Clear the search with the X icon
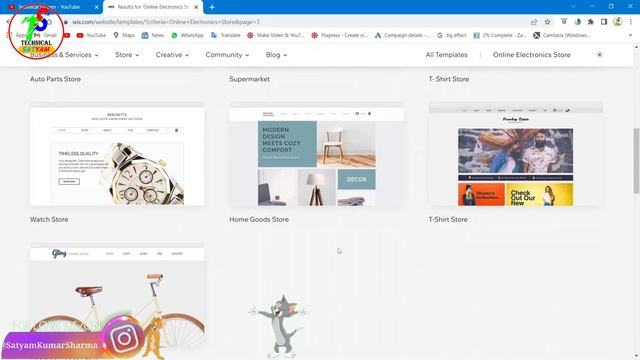The image size is (640, 360). [599, 55]
